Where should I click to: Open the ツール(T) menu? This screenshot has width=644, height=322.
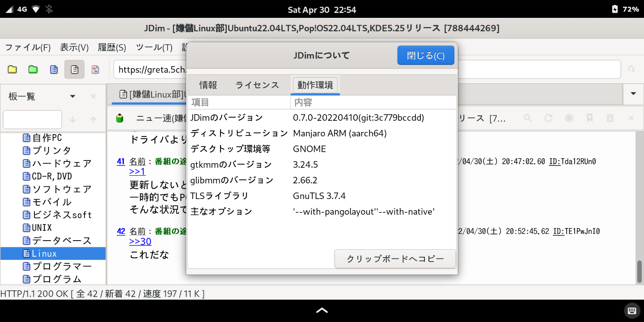154,47
